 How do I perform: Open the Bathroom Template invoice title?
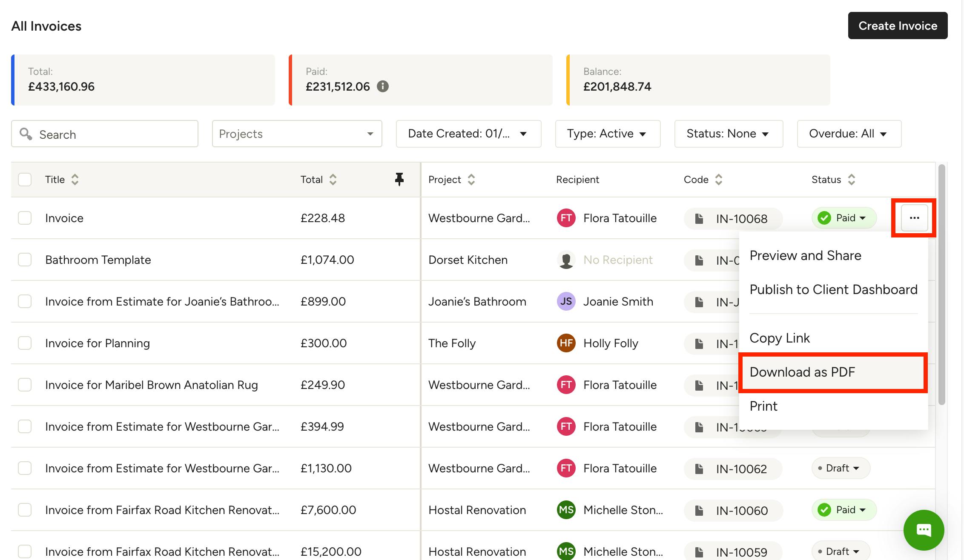(98, 260)
